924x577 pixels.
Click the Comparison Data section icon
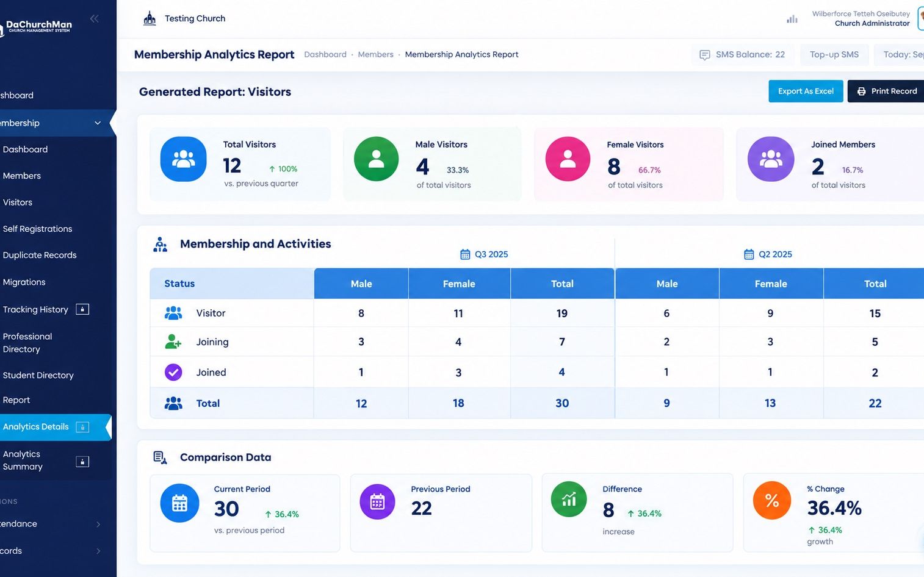[x=160, y=457]
